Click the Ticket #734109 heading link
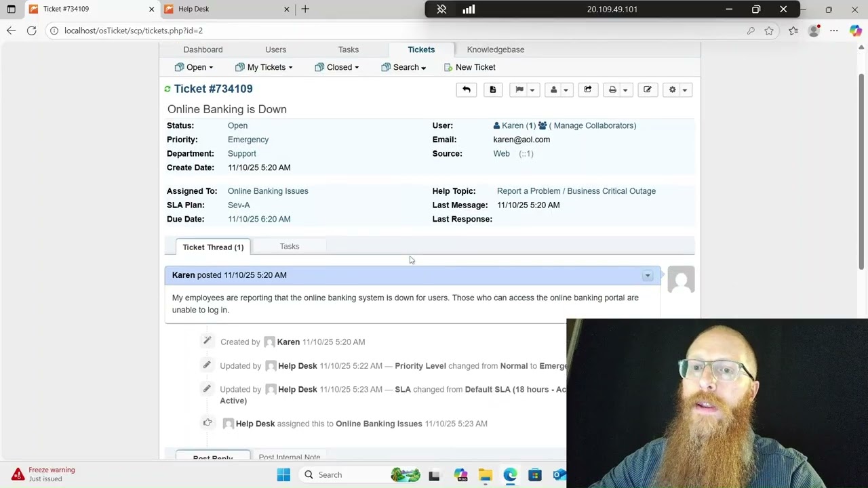This screenshot has height=488, width=868. coord(213,89)
